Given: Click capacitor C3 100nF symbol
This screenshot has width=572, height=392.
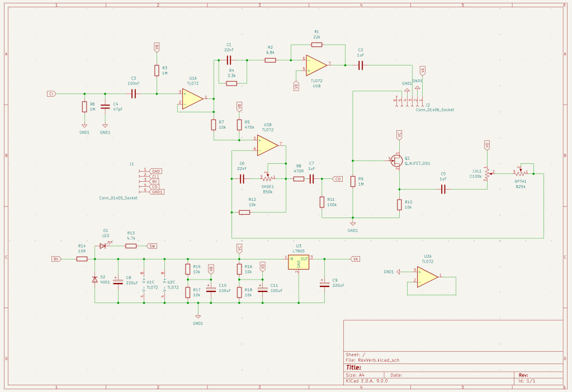Looking at the screenshot, I should [133, 94].
